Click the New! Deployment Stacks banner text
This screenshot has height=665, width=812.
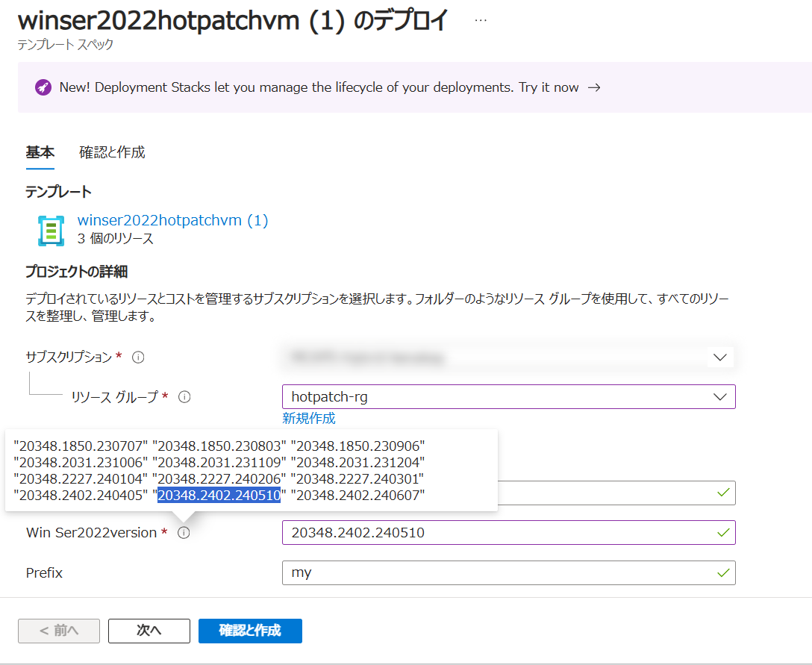pyautogui.click(x=319, y=87)
